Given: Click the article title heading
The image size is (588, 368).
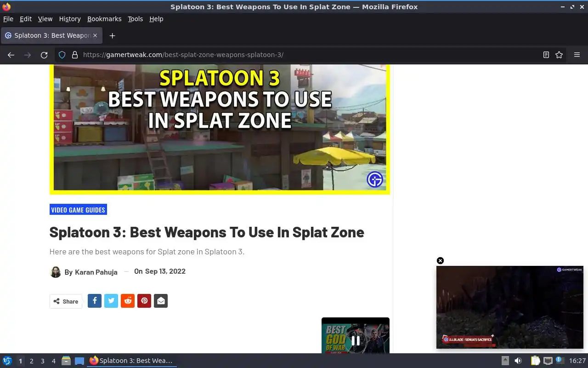Looking at the screenshot, I should click(x=207, y=232).
